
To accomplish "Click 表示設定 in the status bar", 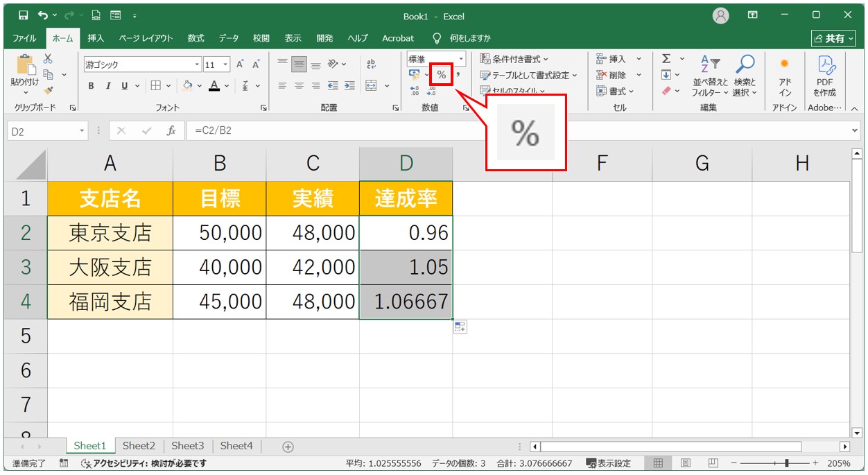I will click(609, 463).
